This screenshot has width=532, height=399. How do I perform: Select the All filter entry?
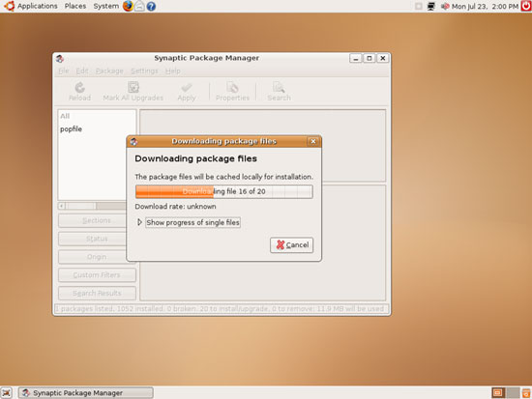point(65,116)
